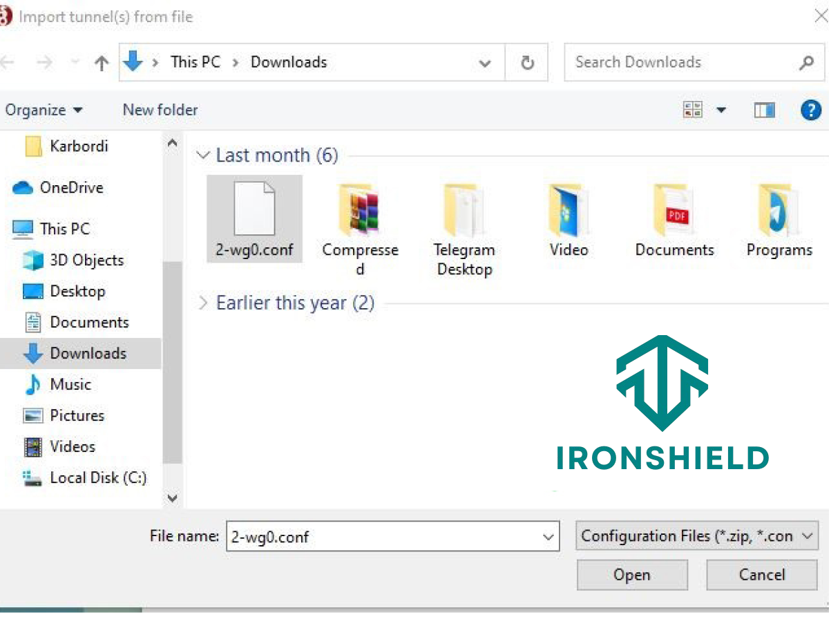Click the Forward navigation arrow

(x=44, y=63)
